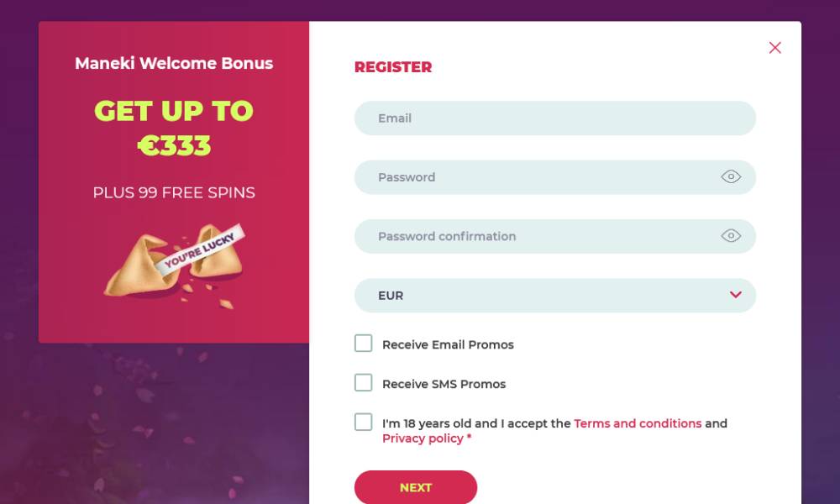
Task: Show password using the Password field eye icon
Action: click(731, 176)
